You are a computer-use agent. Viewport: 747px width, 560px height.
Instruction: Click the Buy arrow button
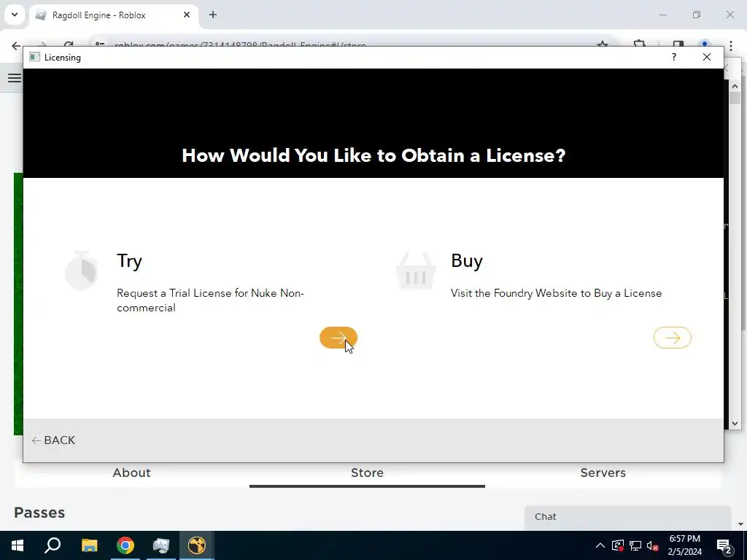tap(672, 338)
